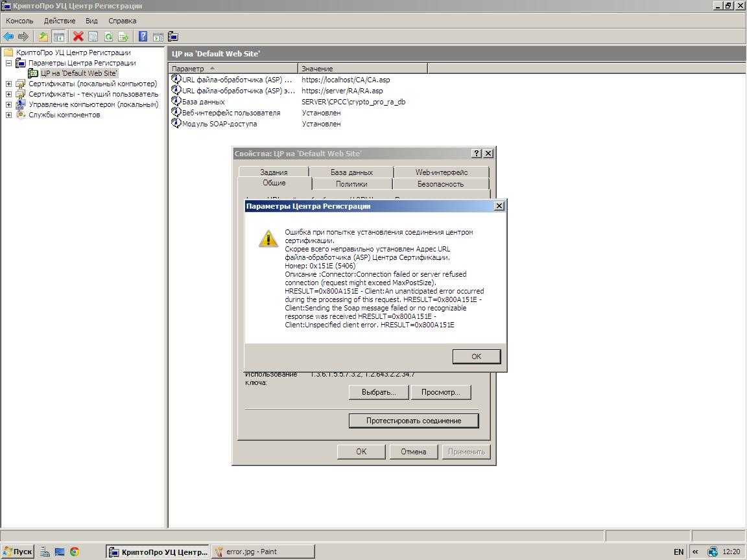Toggle the action pane toolbar icon
The height and width of the screenshot is (560, 747).
(x=158, y=36)
